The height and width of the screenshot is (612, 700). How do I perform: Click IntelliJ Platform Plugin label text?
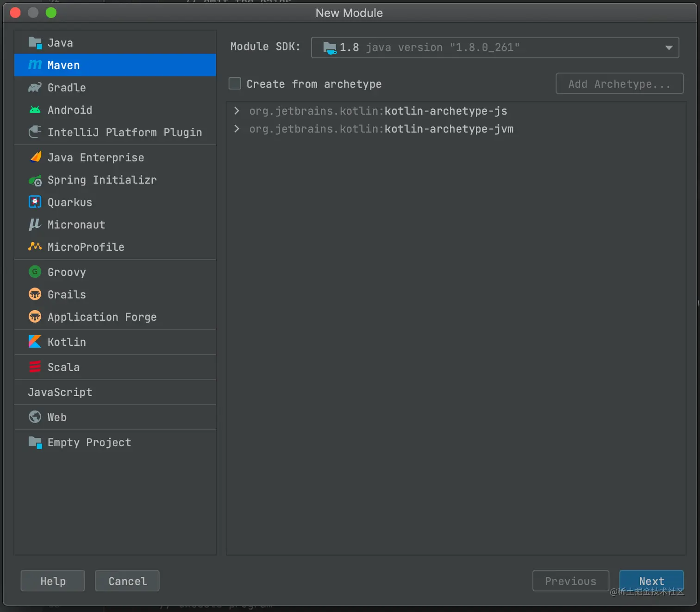point(125,132)
